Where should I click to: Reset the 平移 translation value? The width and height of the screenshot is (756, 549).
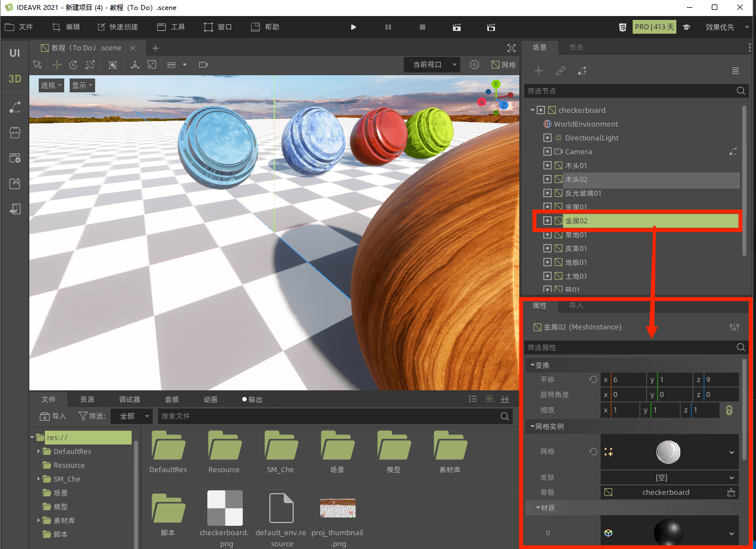click(593, 379)
